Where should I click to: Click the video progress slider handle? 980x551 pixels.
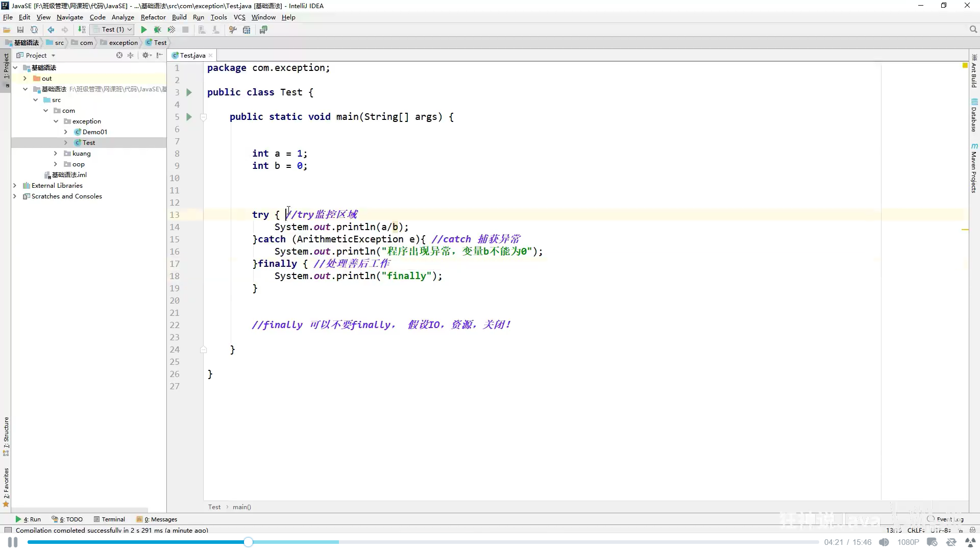click(x=248, y=542)
